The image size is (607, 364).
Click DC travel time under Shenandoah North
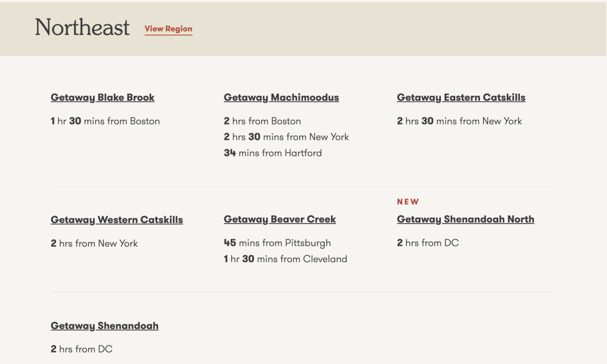point(428,243)
